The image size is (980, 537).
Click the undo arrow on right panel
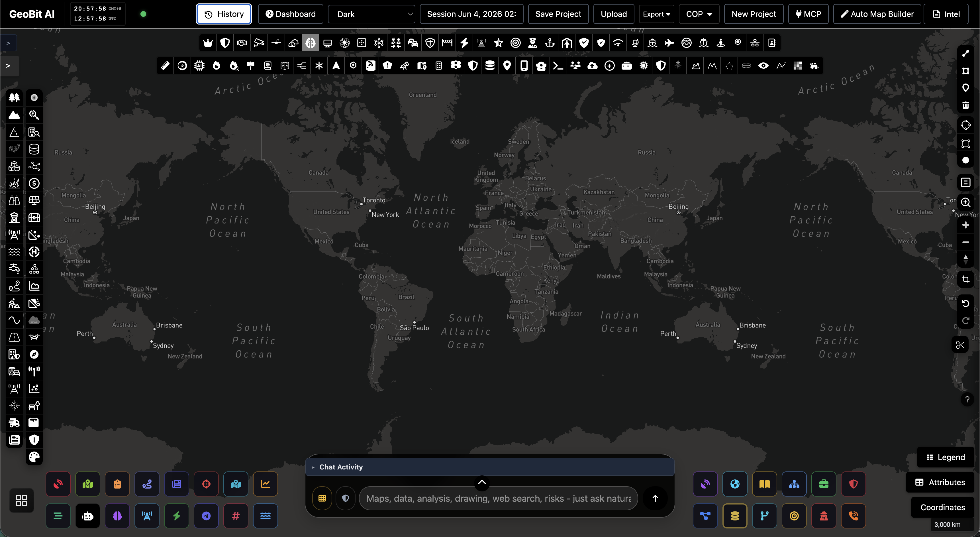click(x=965, y=303)
